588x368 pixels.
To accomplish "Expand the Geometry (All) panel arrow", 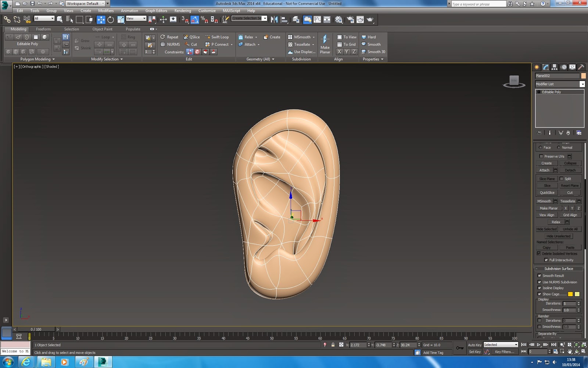I will point(273,59).
